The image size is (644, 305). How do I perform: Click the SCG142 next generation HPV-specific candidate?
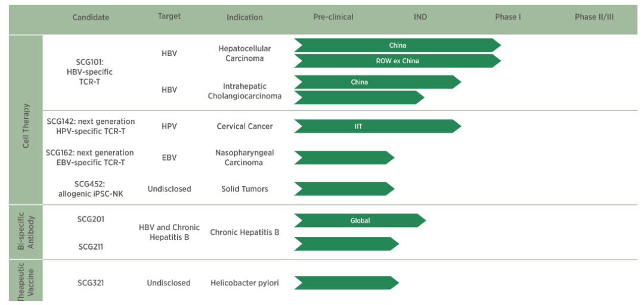(91, 126)
